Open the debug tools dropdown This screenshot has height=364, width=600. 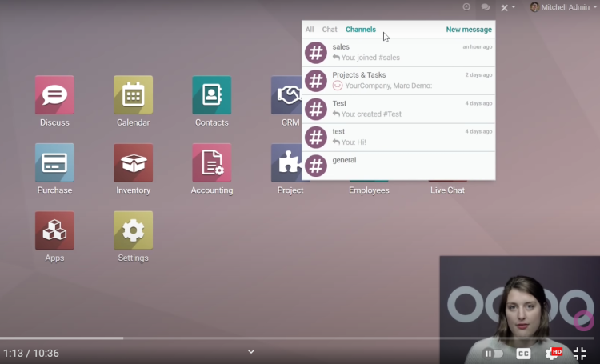pos(508,7)
